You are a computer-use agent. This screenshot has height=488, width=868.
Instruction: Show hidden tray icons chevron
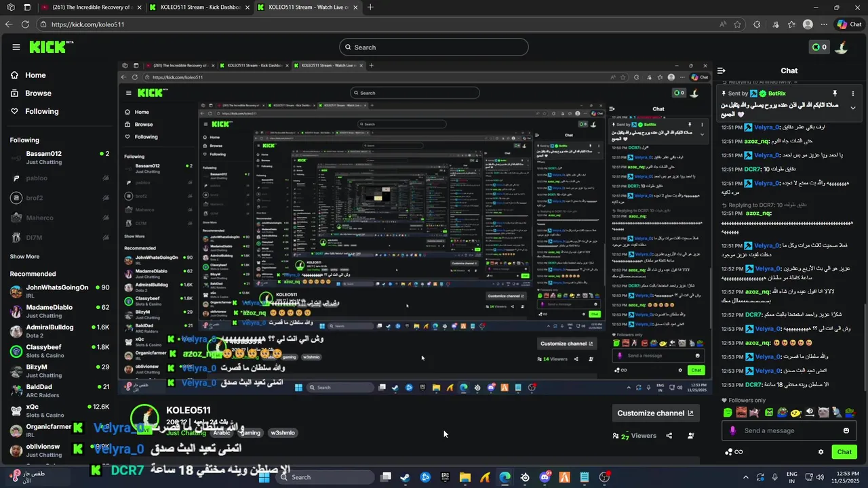click(x=746, y=477)
